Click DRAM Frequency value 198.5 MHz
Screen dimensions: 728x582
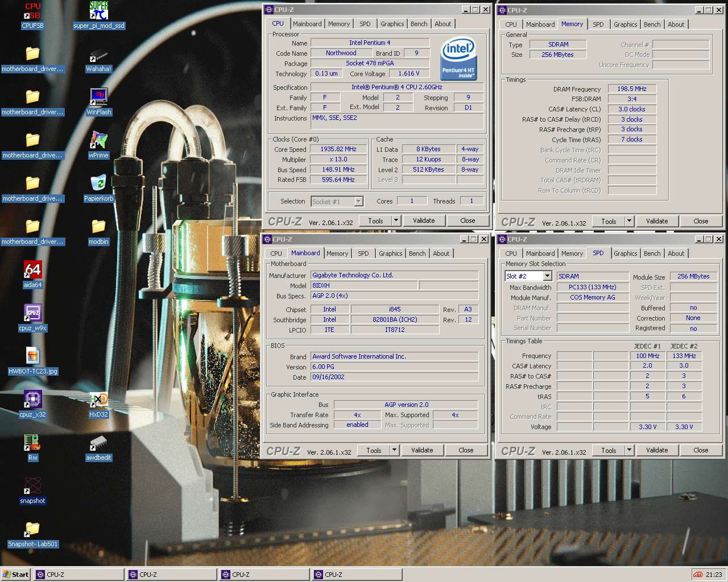(632, 89)
